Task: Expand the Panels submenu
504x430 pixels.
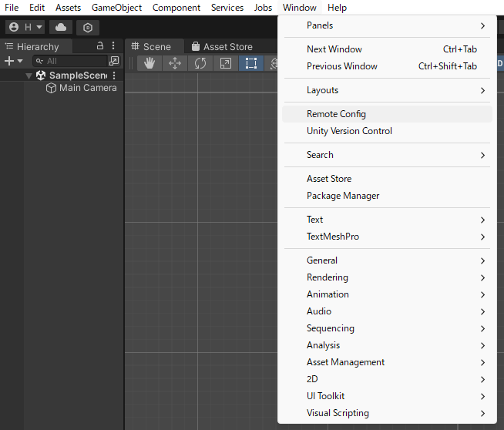Action: click(x=387, y=25)
